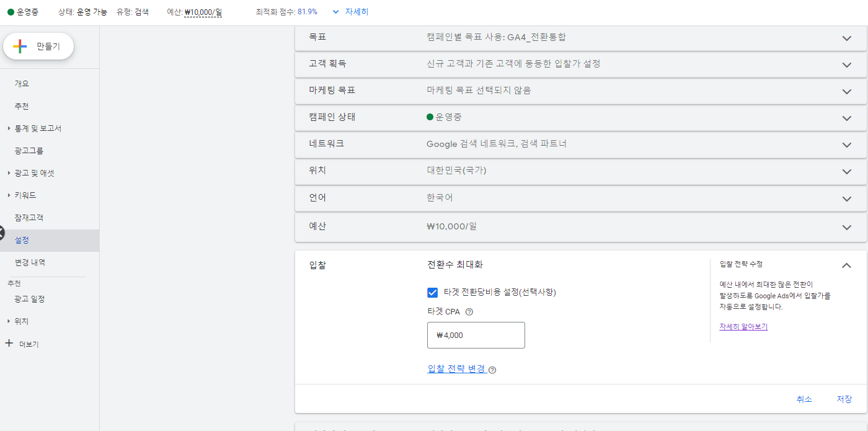Expand the 네트워크 section

point(846,144)
